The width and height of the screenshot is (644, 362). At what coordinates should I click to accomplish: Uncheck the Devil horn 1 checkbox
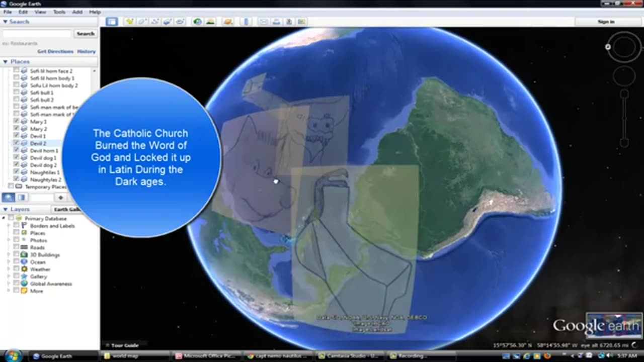(17, 150)
